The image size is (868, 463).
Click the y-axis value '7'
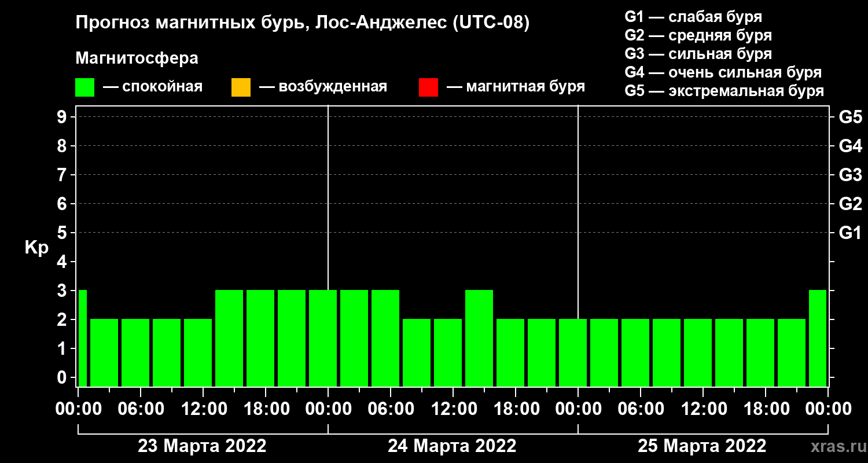63,175
